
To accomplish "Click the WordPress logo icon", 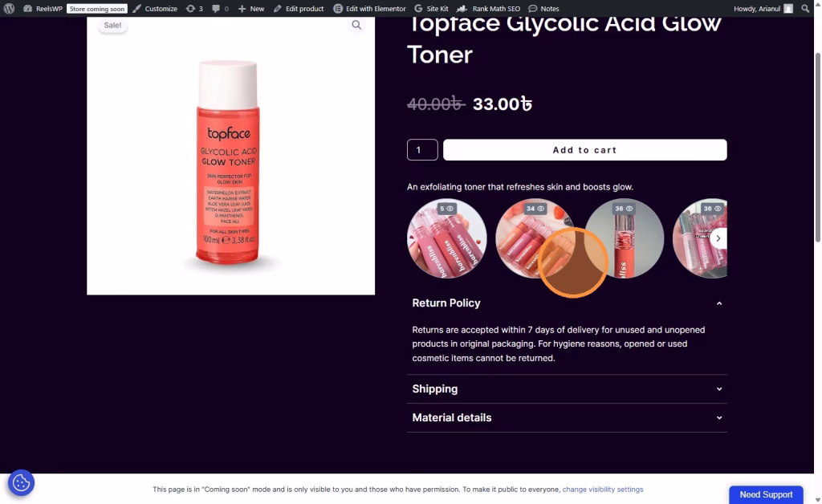I will (9, 8).
